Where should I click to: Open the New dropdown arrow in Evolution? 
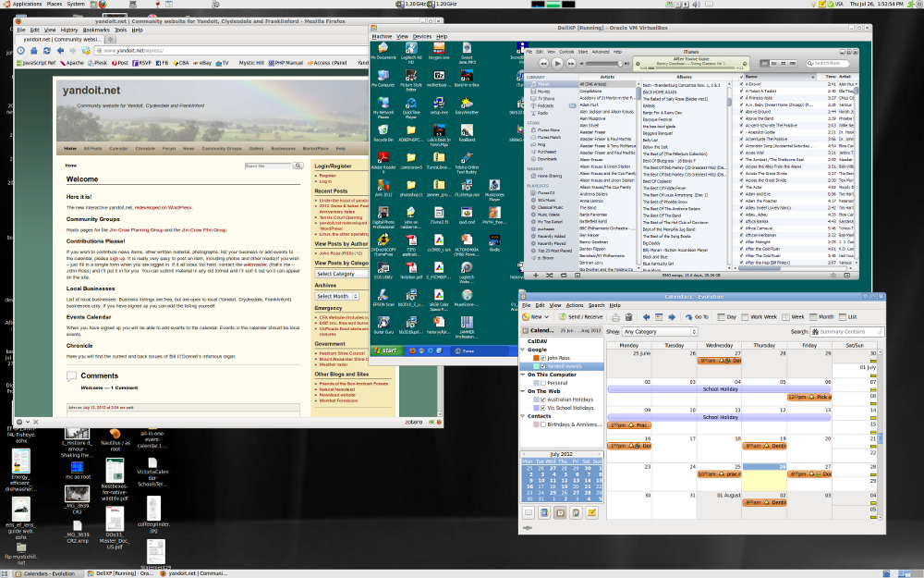(x=547, y=316)
